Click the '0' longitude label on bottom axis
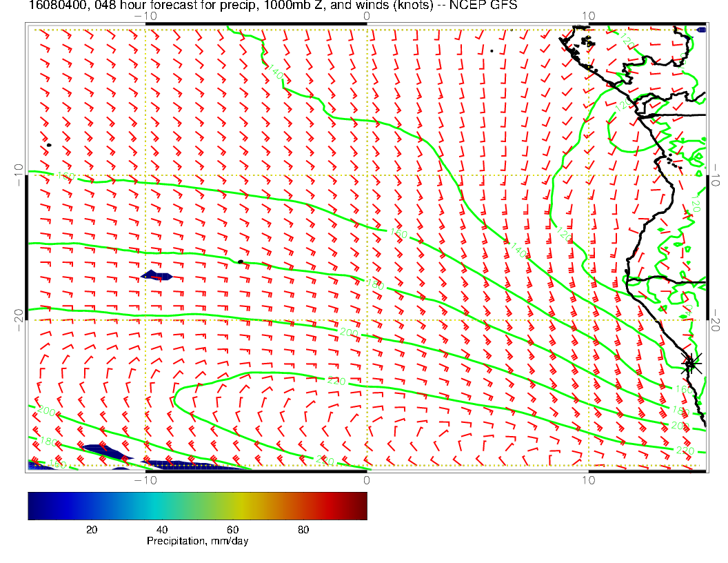The image size is (728, 563). click(367, 480)
